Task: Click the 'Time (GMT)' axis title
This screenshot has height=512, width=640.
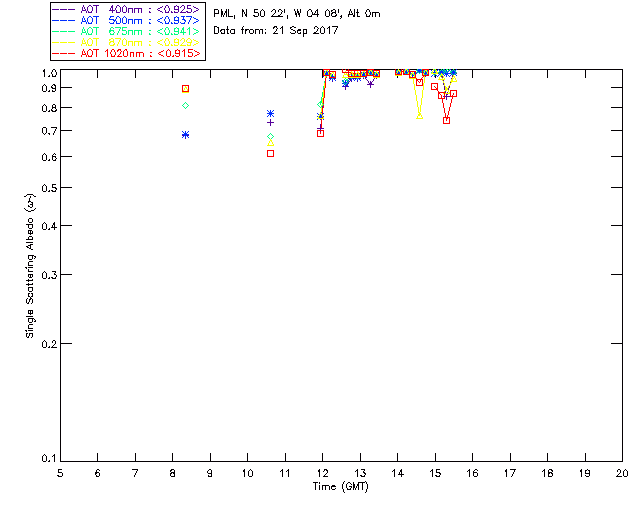Action: click(x=340, y=487)
